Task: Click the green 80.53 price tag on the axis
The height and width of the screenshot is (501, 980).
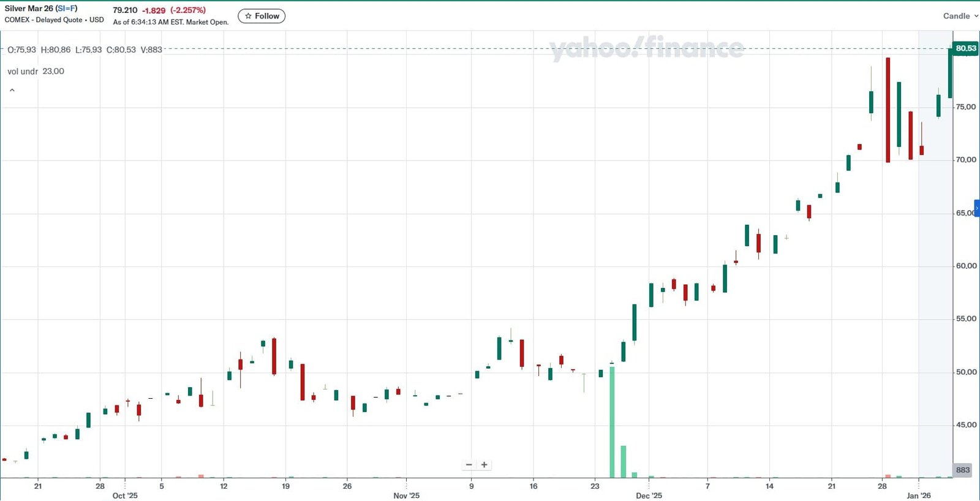Action: tap(965, 49)
